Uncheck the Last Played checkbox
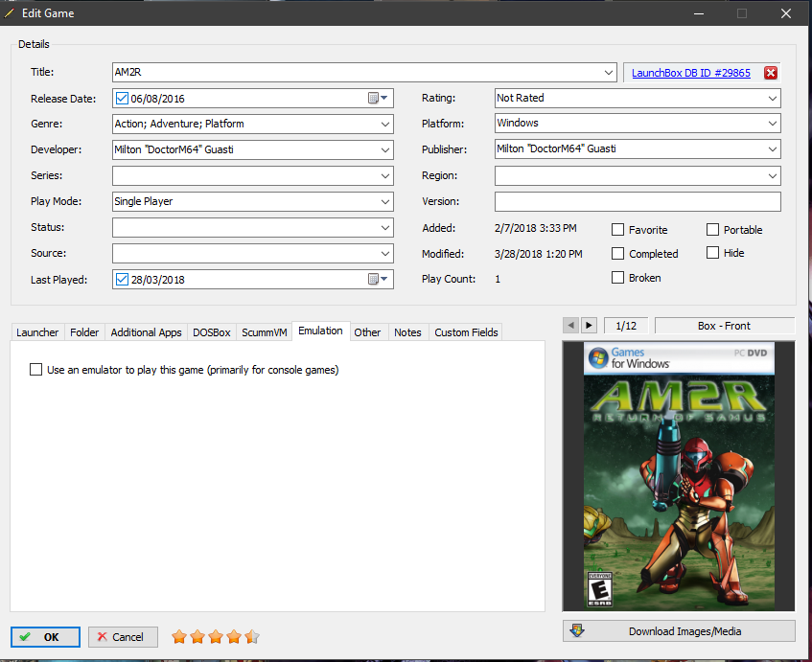This screenshot has height=662, width=812. point(122,280)
